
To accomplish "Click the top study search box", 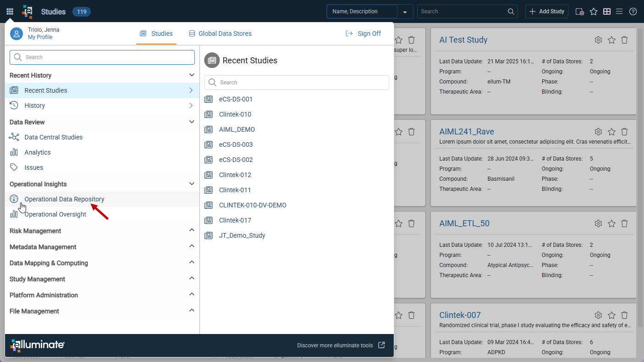I will pyautogui.click(x=467, y=11).
